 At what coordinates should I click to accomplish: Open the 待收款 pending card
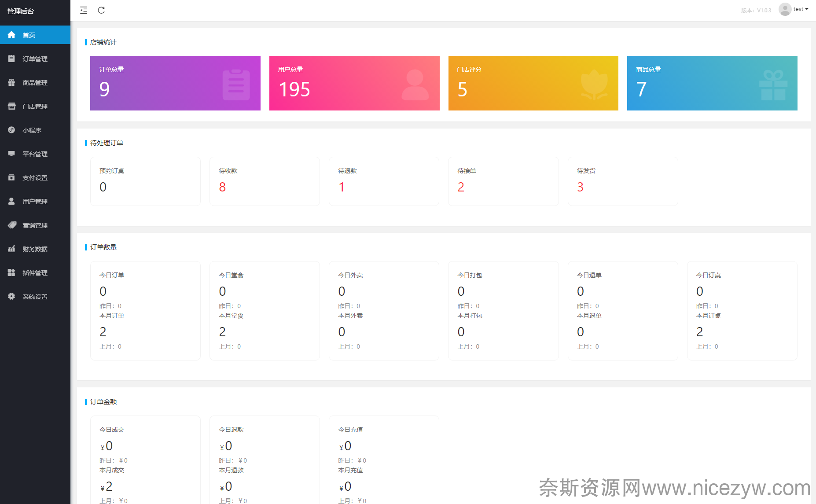point(265,181)
